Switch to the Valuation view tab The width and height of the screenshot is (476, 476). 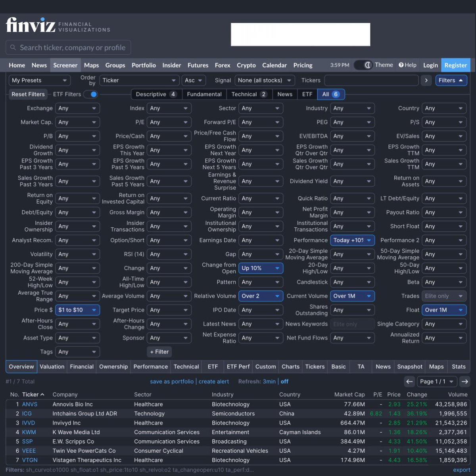[x=52, y=367]
